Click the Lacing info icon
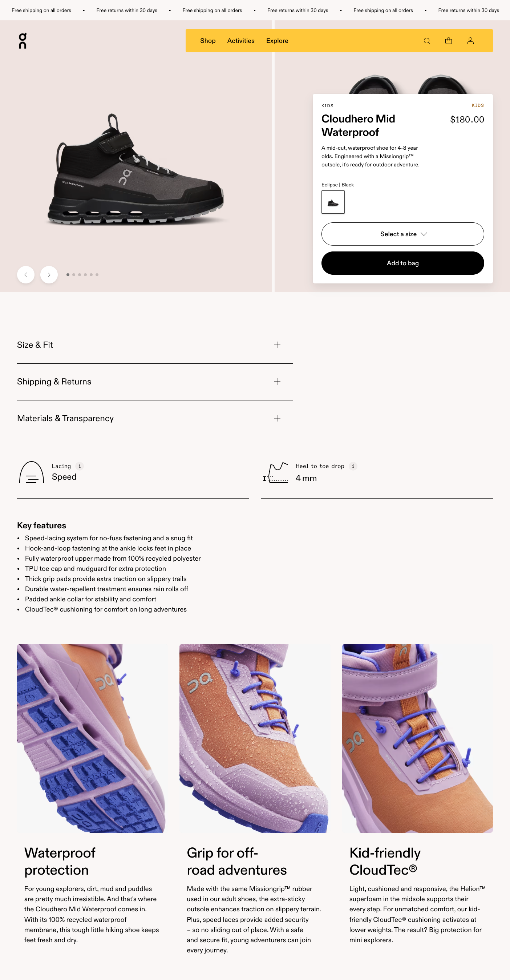The width and height of the screenshot is (510, 980). coord(80,466)
